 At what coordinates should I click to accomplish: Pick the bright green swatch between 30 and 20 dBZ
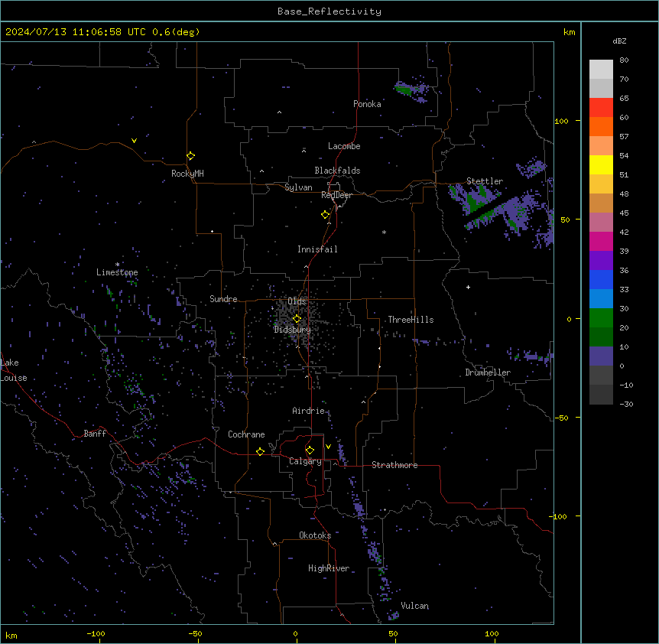(x=601, y=318)
